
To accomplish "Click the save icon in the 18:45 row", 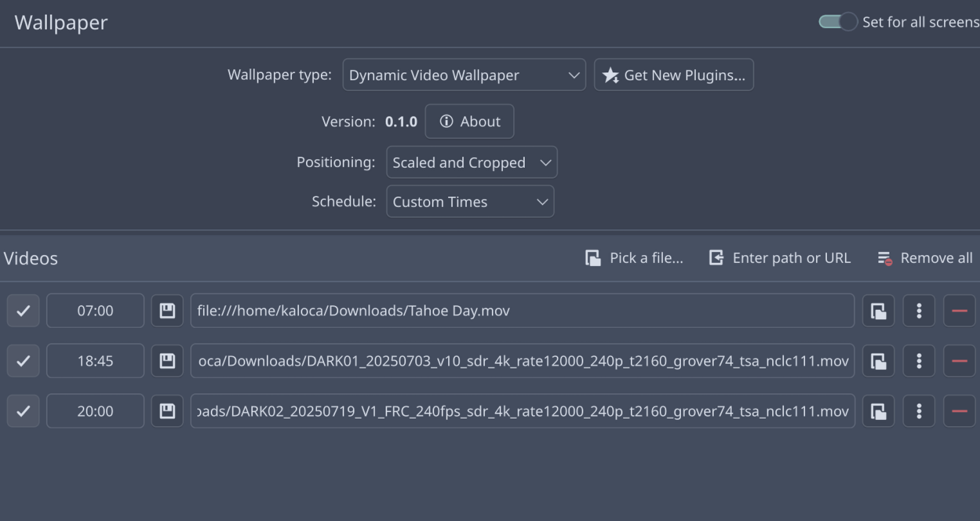I will (167, 361).
